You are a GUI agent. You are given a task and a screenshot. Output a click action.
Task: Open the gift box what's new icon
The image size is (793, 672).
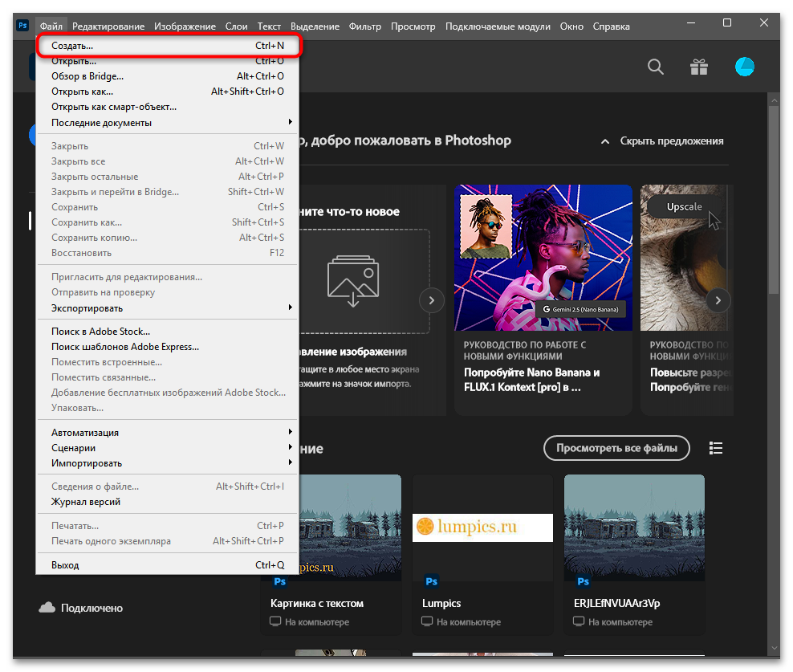tap(699, 67)
